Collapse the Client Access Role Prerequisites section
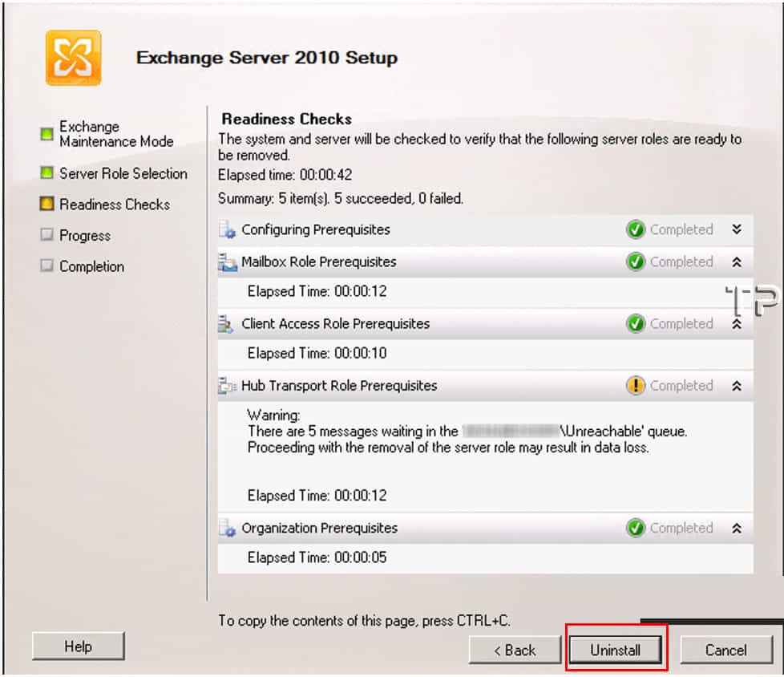This screenshot has height=677, width=784. click(x=737, y=324)
